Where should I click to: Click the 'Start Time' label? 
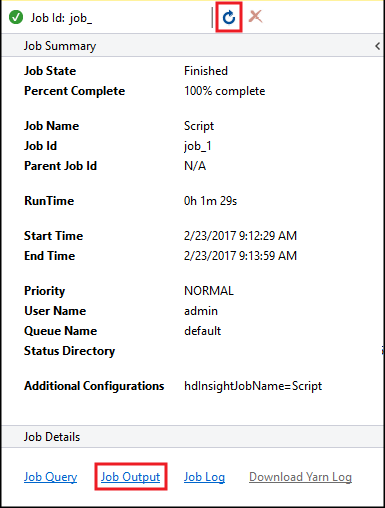(x=53, y=236)
